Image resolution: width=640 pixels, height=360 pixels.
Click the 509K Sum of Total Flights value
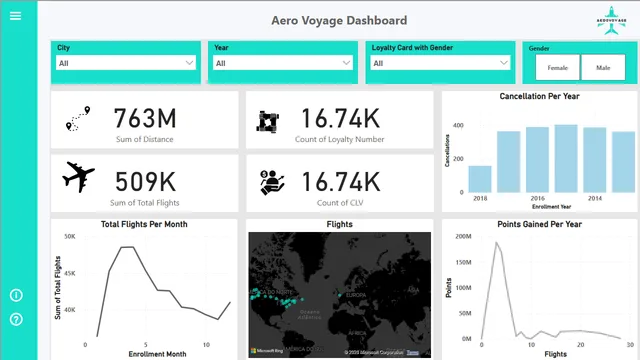145,182
